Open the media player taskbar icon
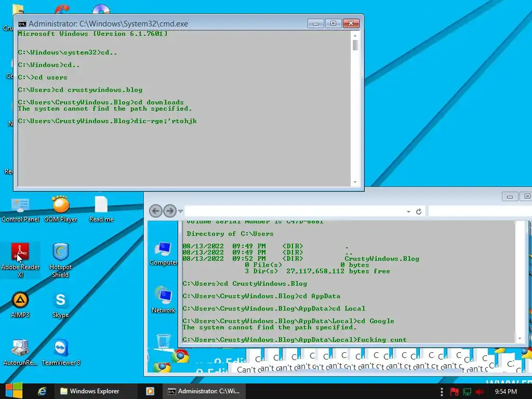 (150, 391)
